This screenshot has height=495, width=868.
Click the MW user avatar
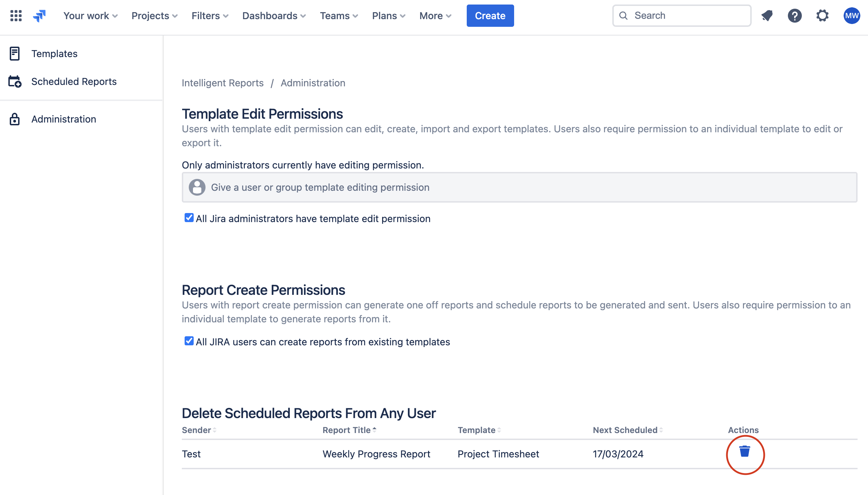[851, 15]
